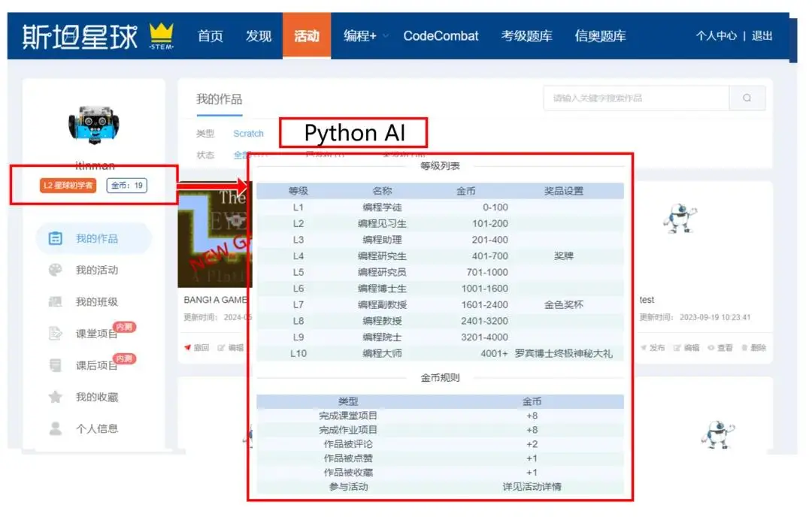This screenshot has width=812, height=517.
Task: Open 个人中心 in the header
Action: click(x=716, y=35)
